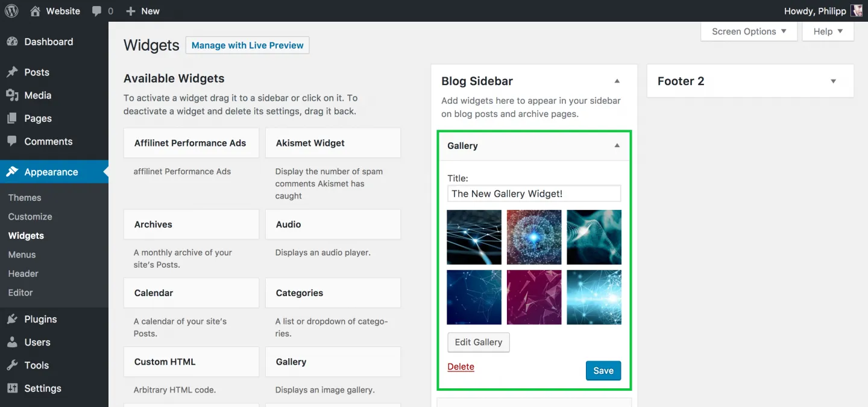This screenshot has height=407, width=868.
Task: Open the Dashboard menu item
Action: coord(54,42)
